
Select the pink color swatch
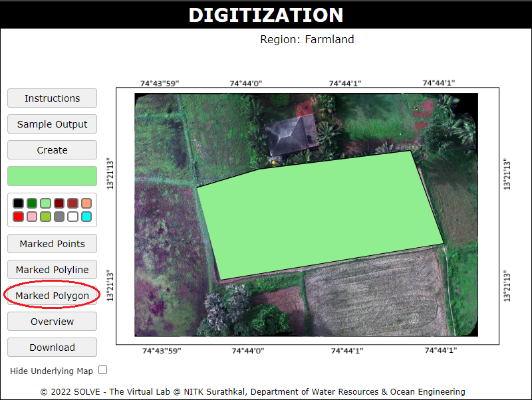[32, 217]
